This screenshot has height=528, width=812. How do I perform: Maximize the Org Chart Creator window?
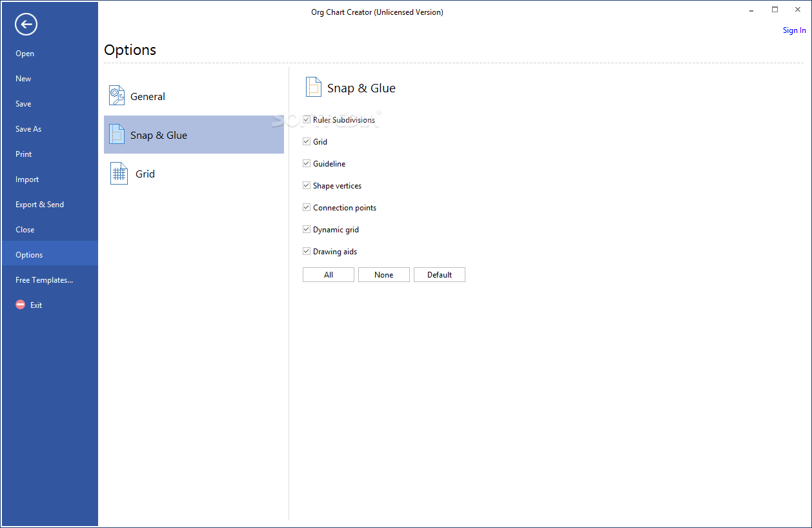click(775, 10)
